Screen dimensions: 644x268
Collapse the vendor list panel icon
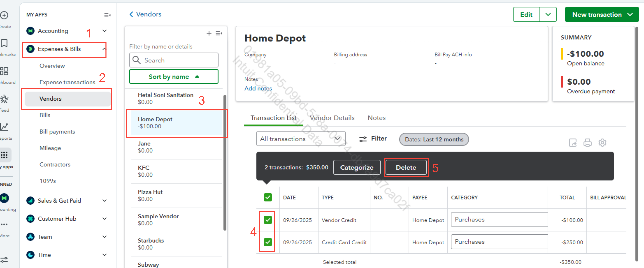pos(219,33)
